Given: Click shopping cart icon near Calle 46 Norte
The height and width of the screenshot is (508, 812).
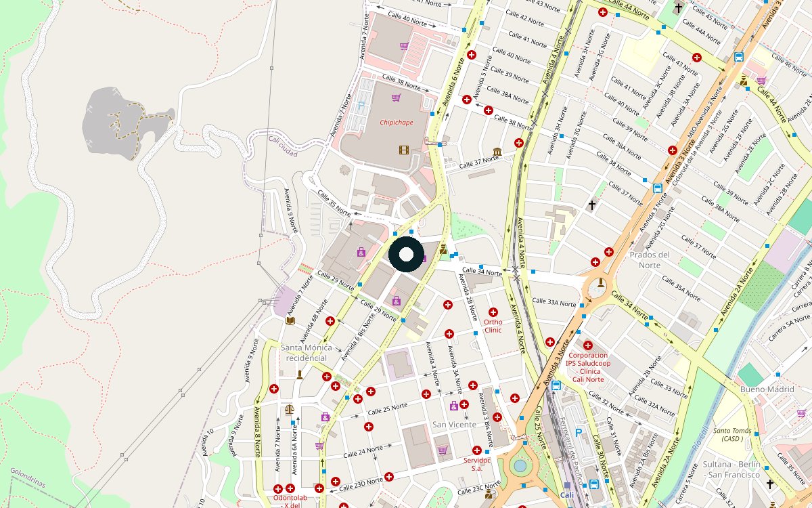Looking at the screenshot, I should 761,80.
